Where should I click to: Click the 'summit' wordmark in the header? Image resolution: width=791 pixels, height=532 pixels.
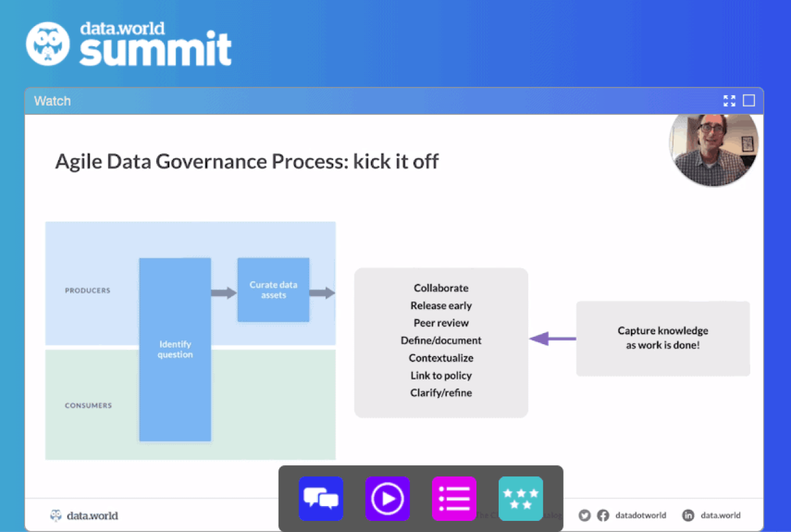click(x=156, y=51)
